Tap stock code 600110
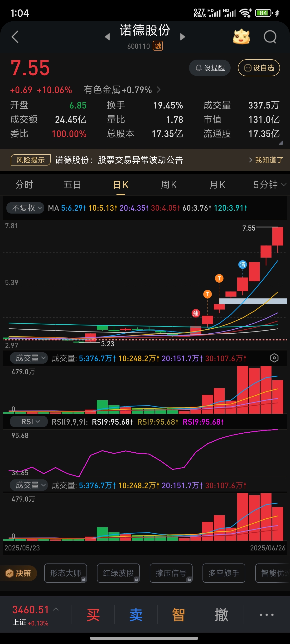Image resolution: width=290 pixels, height=644 pixels. (138, 46)
